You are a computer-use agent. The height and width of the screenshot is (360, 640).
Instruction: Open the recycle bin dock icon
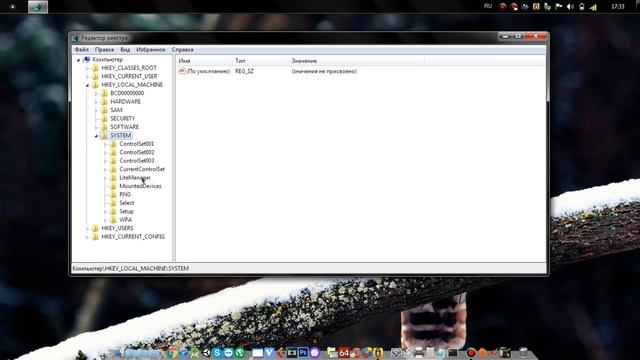[x=523, y=353]
